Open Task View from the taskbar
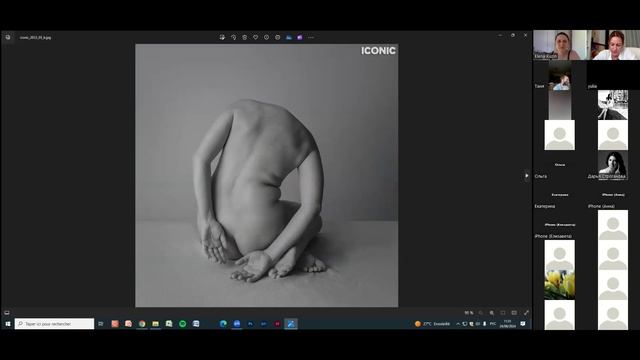The image size is (640, 360). coord(101,324)
